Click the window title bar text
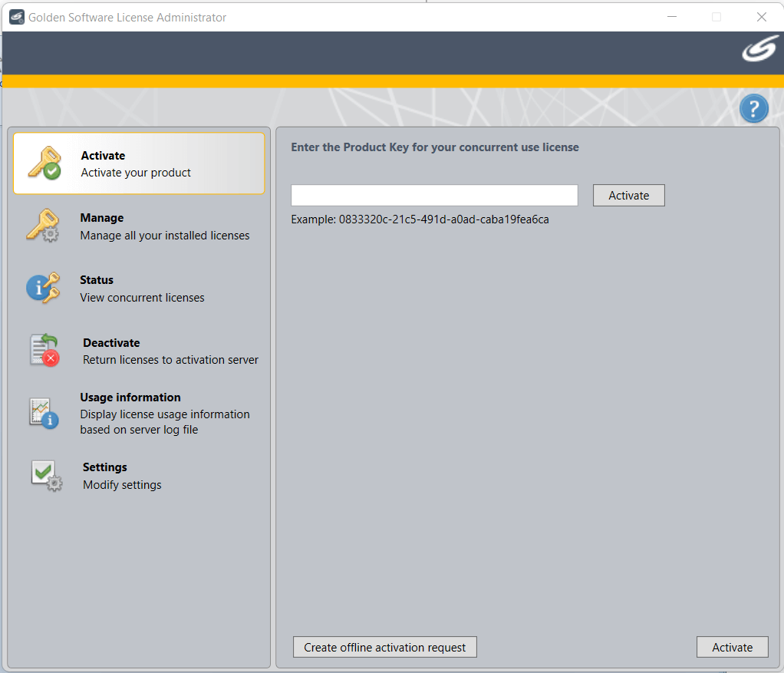Viewport: 784px width, 673px height. pyautogui.click(x=128, y=17)
